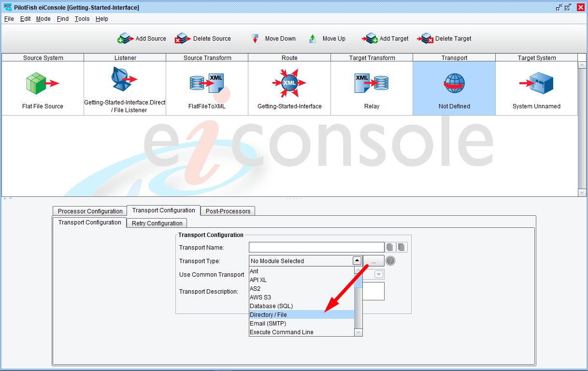
Task: Click the ellipsis browse button for Transport Type
Action: click(x=373, y=261)
